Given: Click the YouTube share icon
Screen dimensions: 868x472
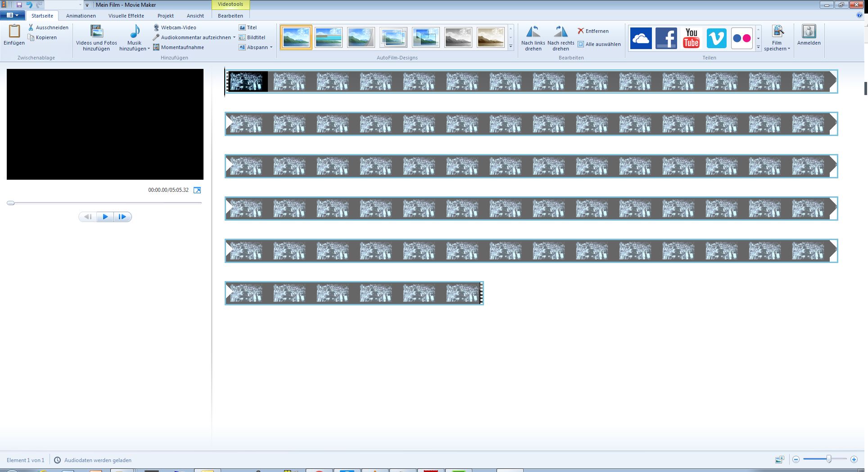Looking at the screenshot, I should coord(691,38).
